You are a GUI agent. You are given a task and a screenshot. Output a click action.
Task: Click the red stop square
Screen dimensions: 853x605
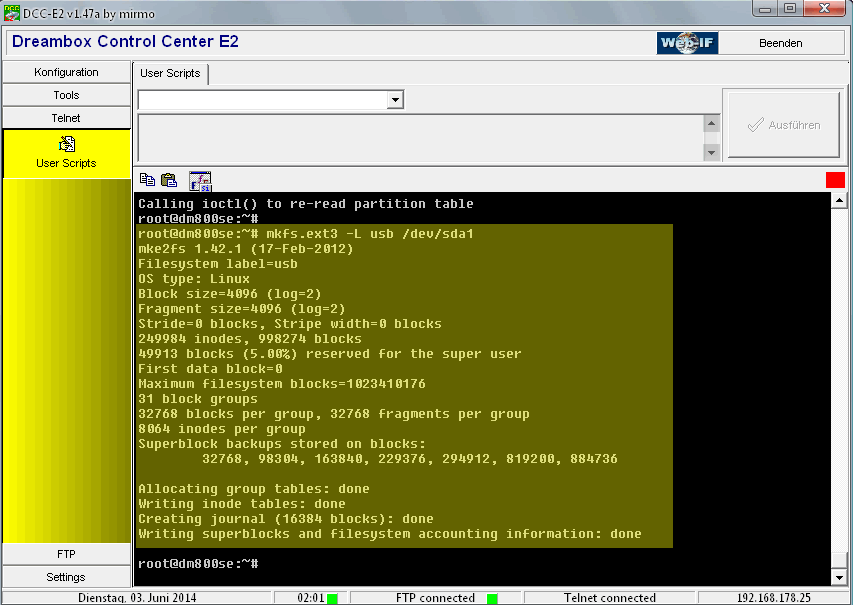click(x=835, y=180)
